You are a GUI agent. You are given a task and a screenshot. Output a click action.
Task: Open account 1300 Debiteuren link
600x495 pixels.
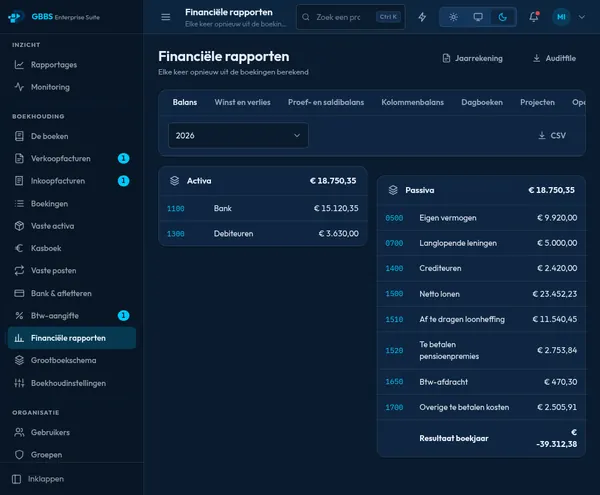[x=176, y=234]
